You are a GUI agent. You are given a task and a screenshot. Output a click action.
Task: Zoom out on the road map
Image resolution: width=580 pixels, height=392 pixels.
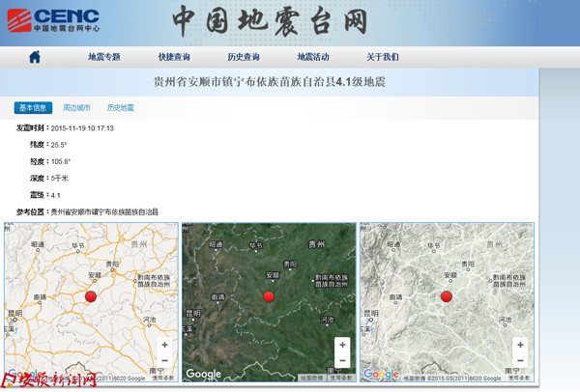click(164, 361)
